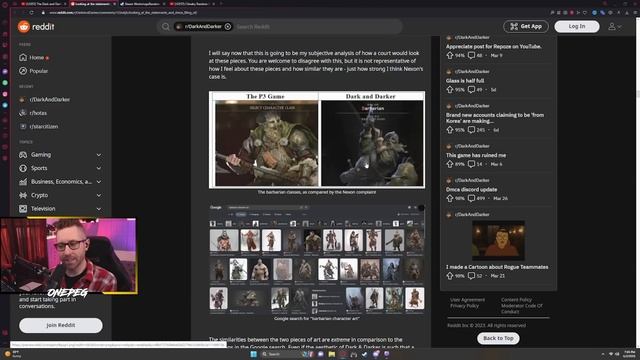
Task: Open the Rogue Teammates cartoon thumbnail
Action: click(x=498, y=240)
